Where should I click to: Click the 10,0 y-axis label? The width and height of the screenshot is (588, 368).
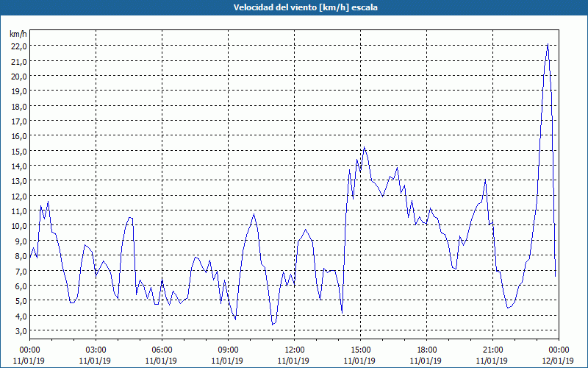[x=19, y=226]
